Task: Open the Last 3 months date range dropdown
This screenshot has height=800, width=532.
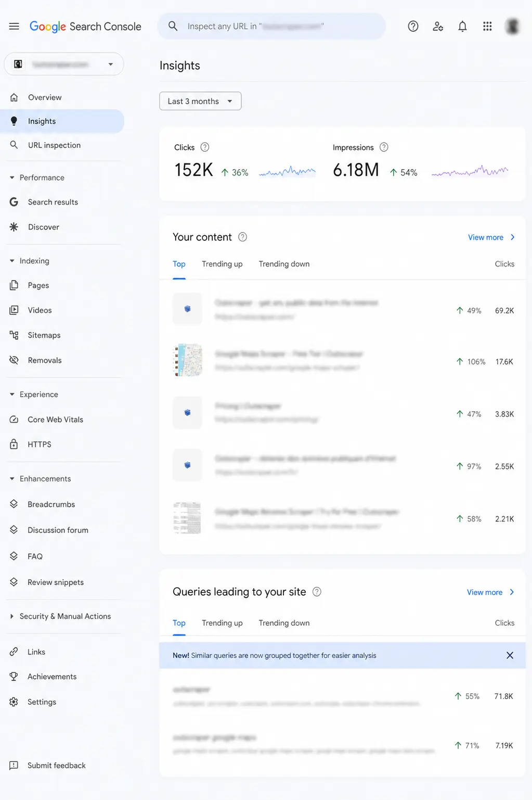Action: pyautogui.click(x=200, y=101)
